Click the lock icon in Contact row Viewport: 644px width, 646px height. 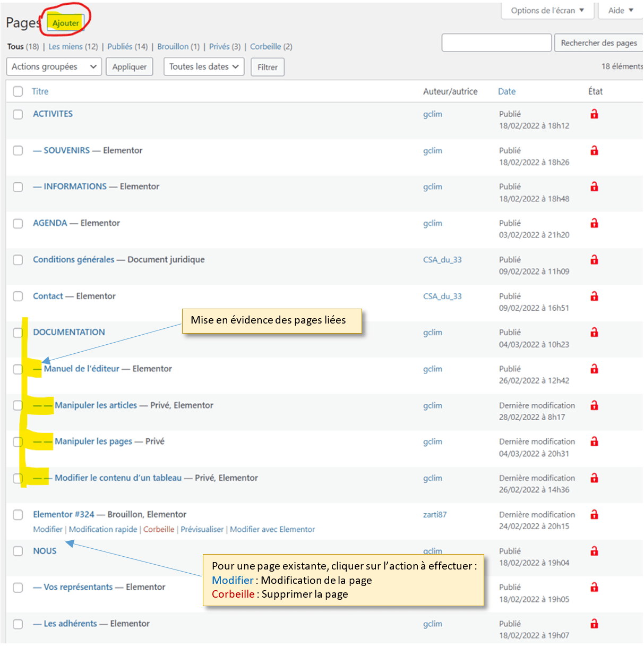point(594,296)
